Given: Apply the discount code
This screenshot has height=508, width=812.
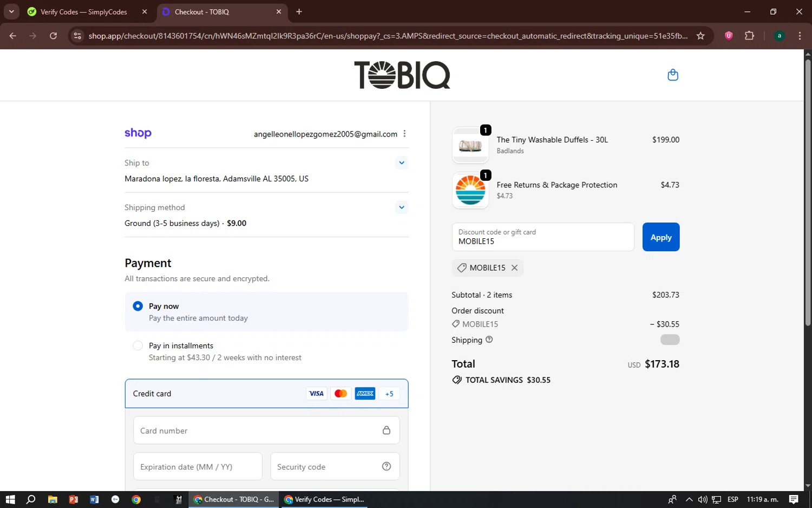Looking at the screenshot, I should point(661,237).
